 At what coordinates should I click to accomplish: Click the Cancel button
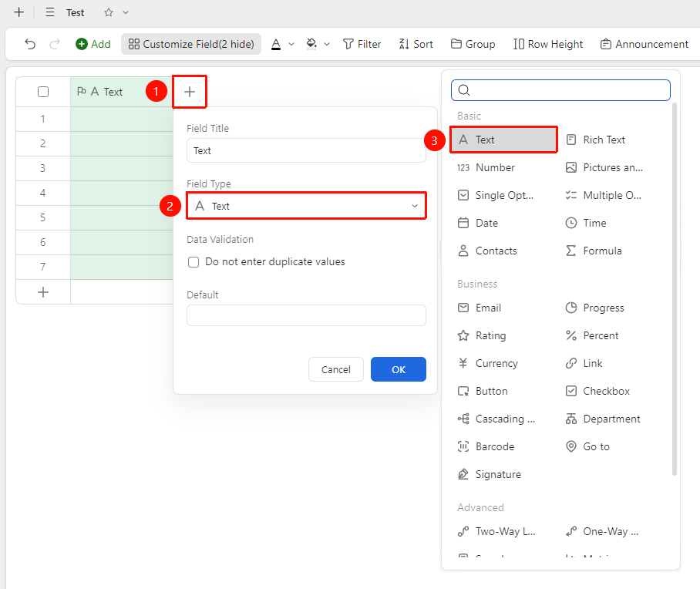335,369
